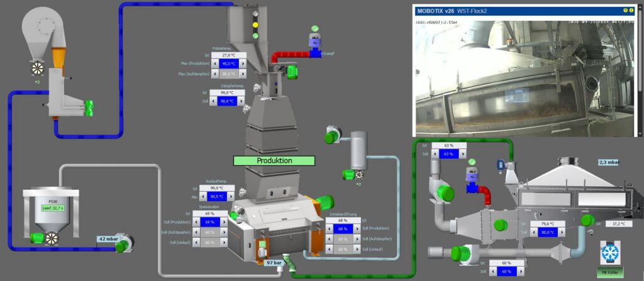Click the green fan motor at dryer bottom
Screen dimensions: 644x281
tap(458, 253)
